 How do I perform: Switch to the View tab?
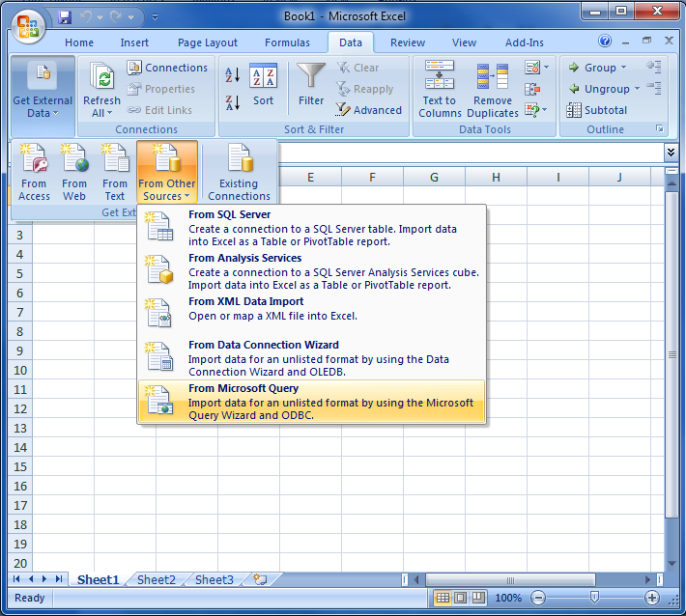point(464,42)
